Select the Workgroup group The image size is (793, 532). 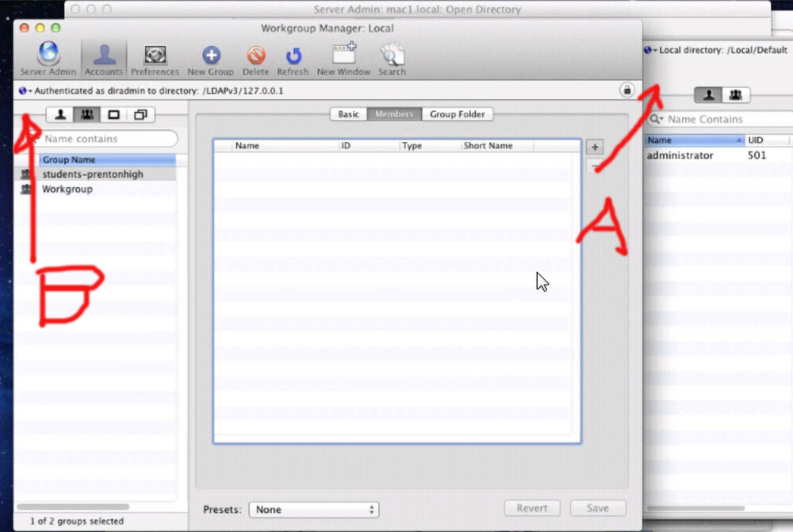click(x=97, y=189)
